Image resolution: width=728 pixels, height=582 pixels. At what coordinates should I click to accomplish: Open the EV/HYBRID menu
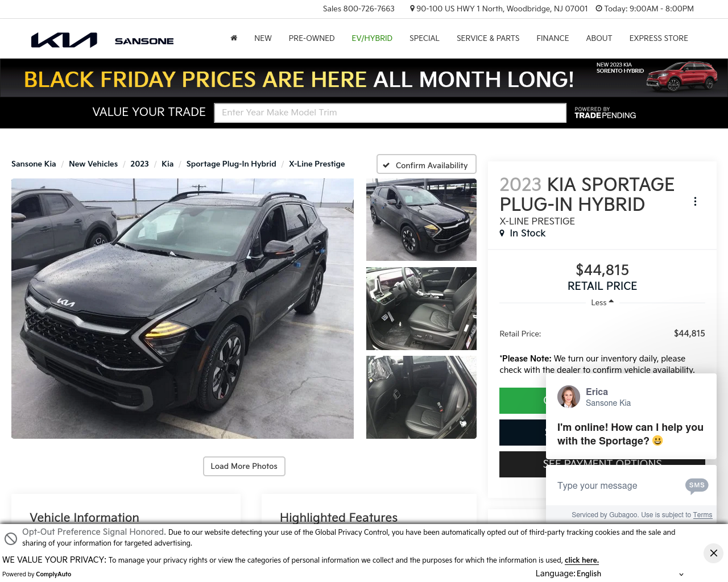coord(372,38)
